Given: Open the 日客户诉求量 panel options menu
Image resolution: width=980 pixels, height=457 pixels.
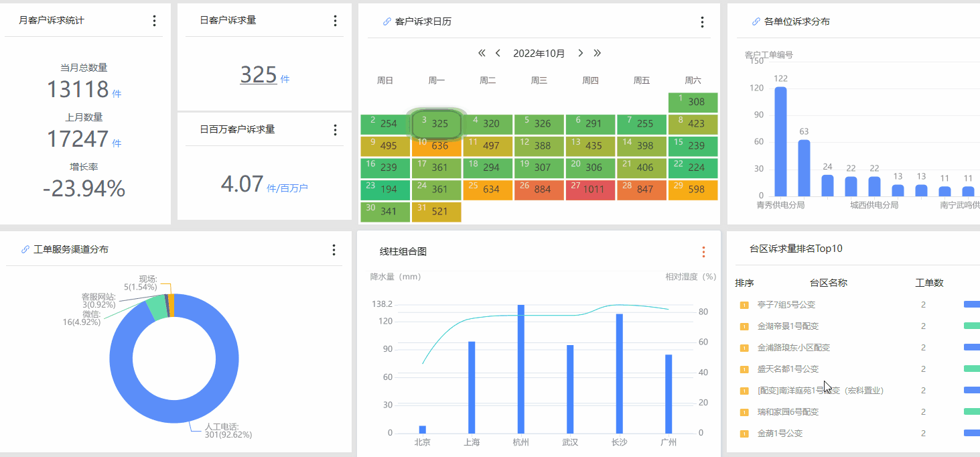Looking at the screenshot, I should [x=335, y=21].
